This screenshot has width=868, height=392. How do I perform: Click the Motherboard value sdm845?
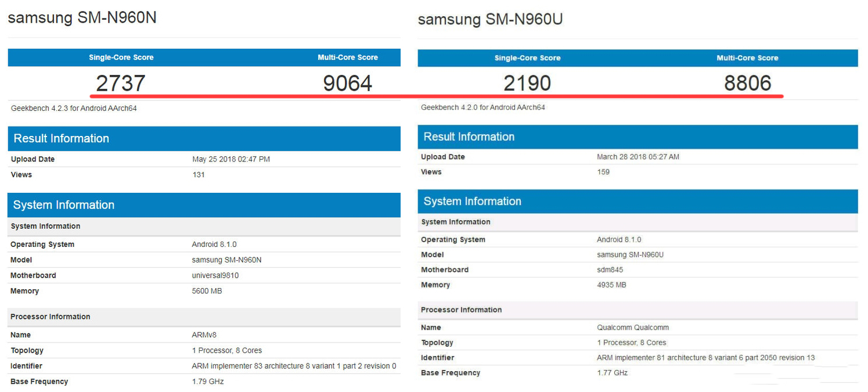(609, 269)
